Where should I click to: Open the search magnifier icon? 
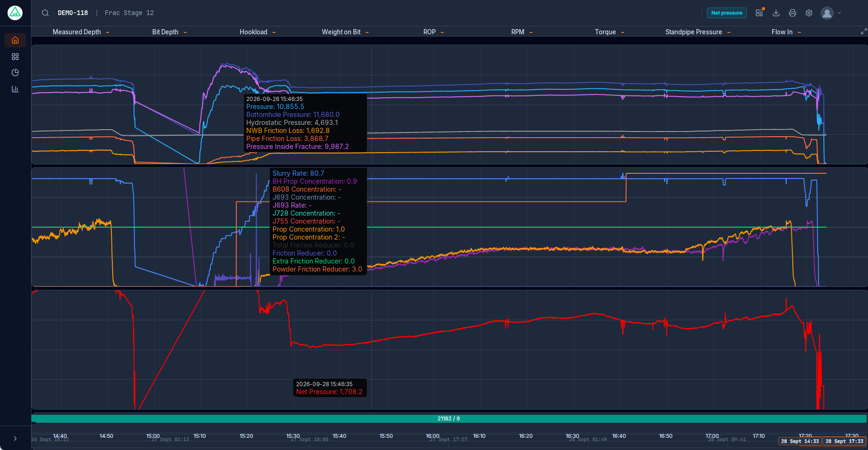[45, 13]
